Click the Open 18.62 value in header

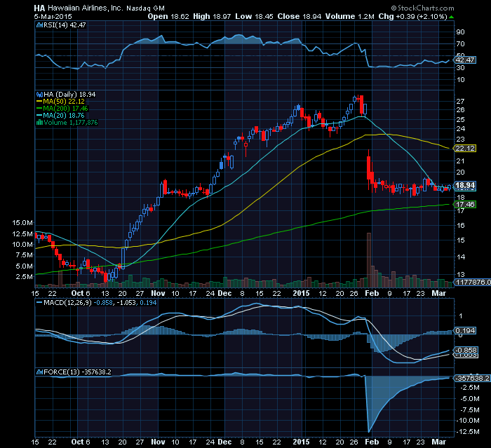(168, 16)
